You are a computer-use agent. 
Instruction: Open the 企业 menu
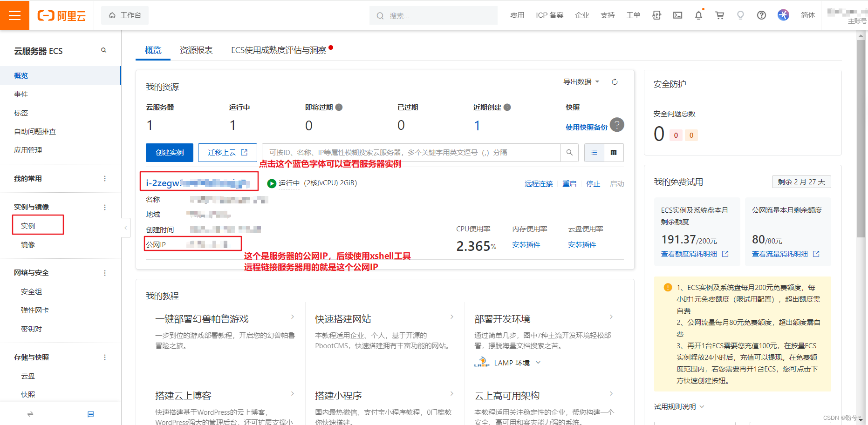pyautogui.click(x=582, y=15)
